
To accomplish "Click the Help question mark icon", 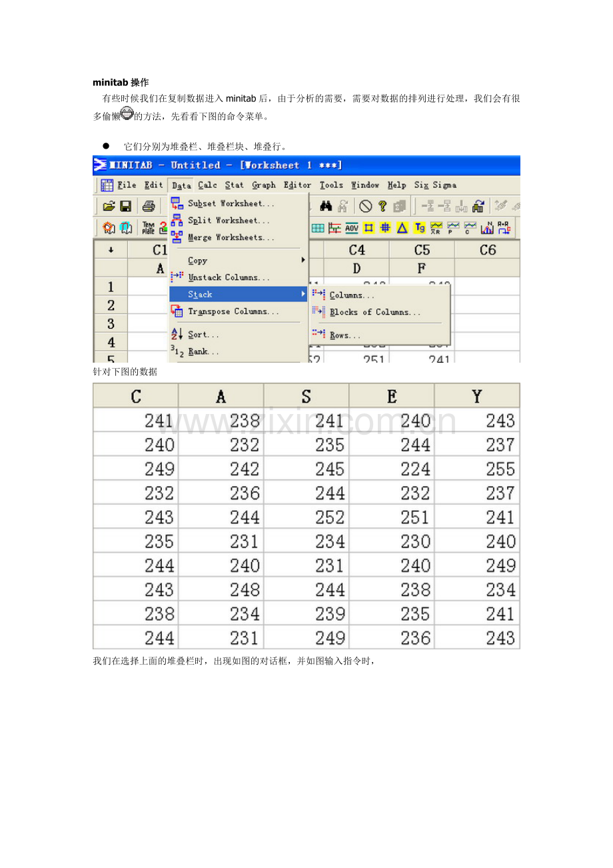I will [x=382, y=207].
